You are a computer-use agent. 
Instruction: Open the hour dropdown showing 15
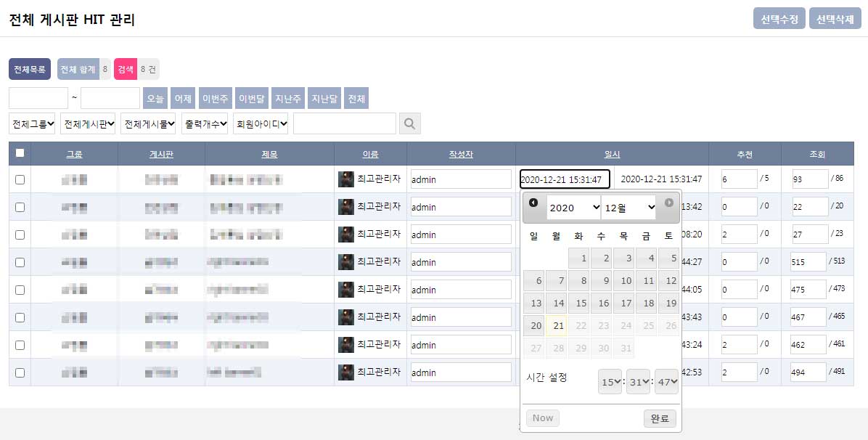[x=610, y=381]
